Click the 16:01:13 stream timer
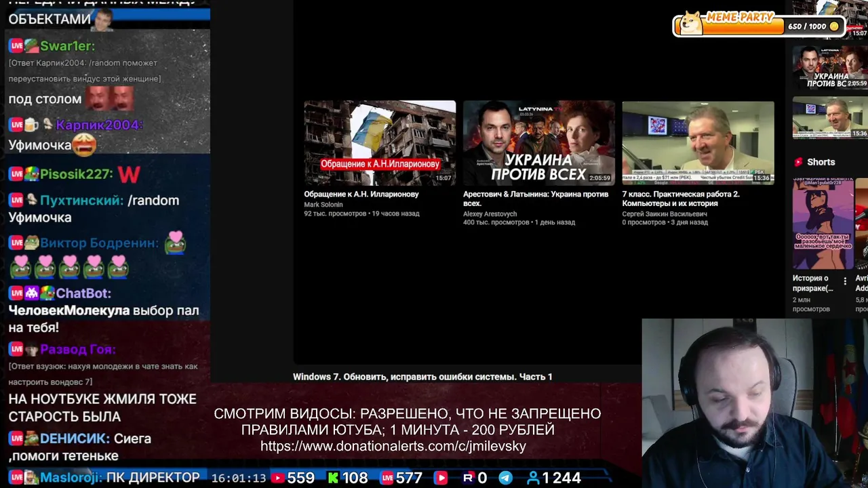Image resolution: width=868 pixels, height=488 pixels. point(239,479)
